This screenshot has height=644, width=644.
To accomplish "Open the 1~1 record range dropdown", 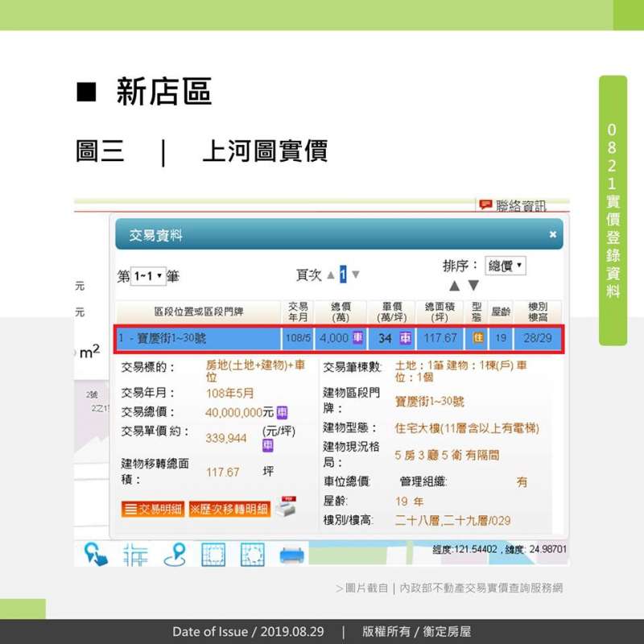I will tap(148, 276).
